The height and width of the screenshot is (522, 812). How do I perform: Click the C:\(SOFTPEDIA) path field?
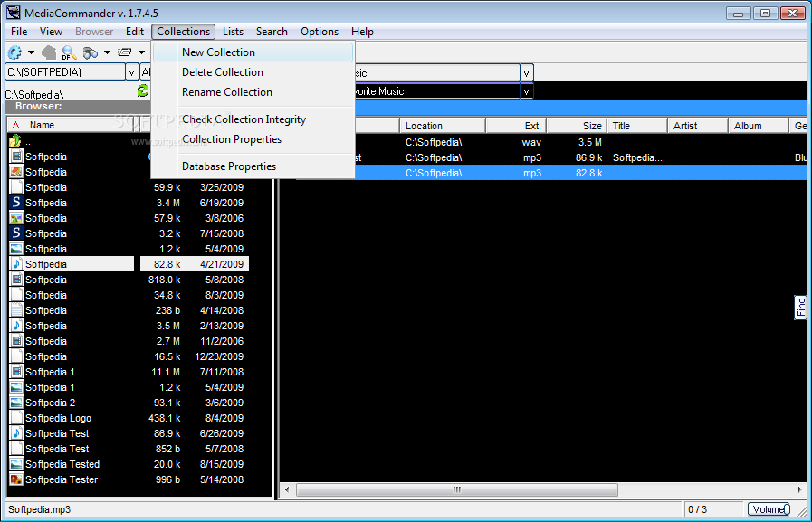[65, 71]
